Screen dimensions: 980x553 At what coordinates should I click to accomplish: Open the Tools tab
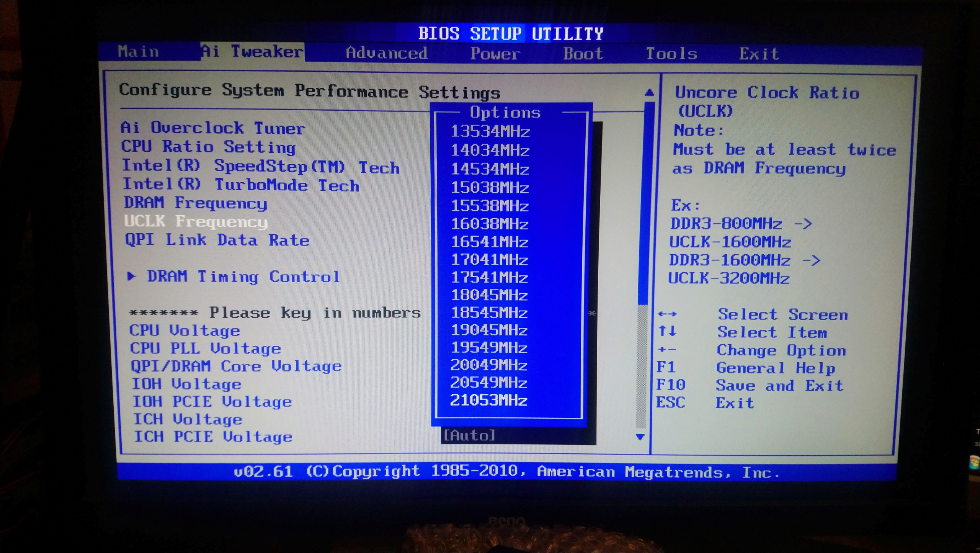coord(671,54)
